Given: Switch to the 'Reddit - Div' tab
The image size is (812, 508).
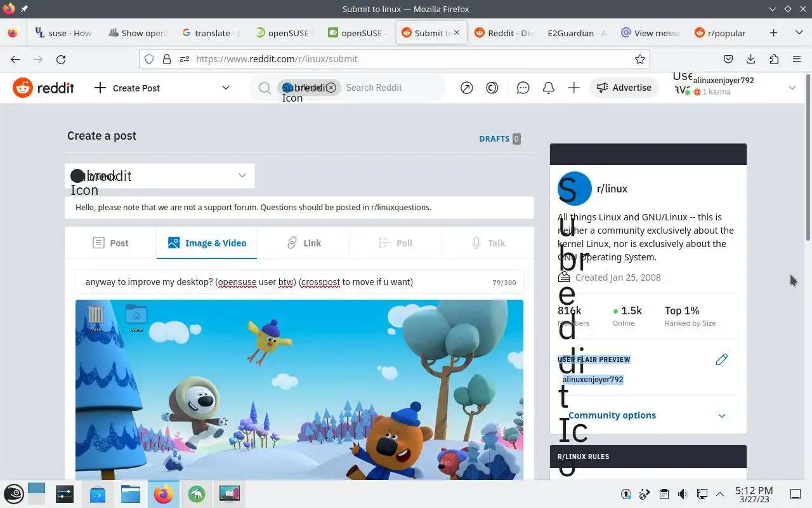Looking at the screenshot, I should pyautogui.click(x=504, y=33).
